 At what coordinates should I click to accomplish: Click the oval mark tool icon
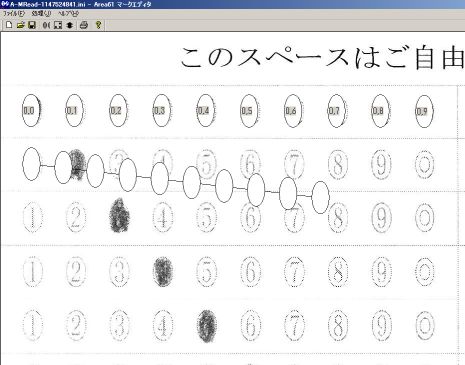pyautogui.click(x=46, y=25)
